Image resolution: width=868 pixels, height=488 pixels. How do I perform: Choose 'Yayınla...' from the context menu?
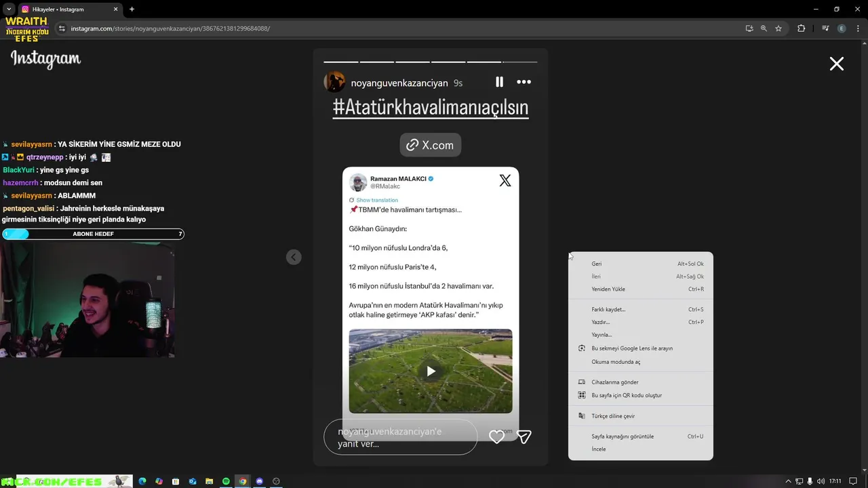click(x=641, y=335)
